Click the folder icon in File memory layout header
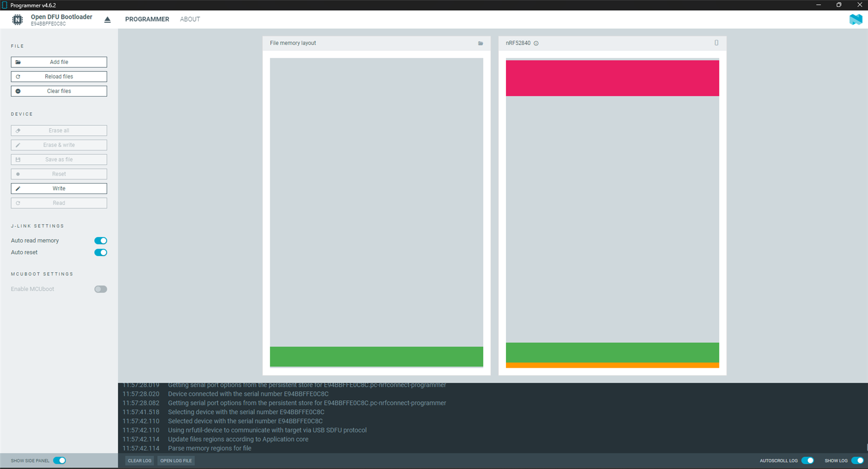868x469 pixels. 480,44
